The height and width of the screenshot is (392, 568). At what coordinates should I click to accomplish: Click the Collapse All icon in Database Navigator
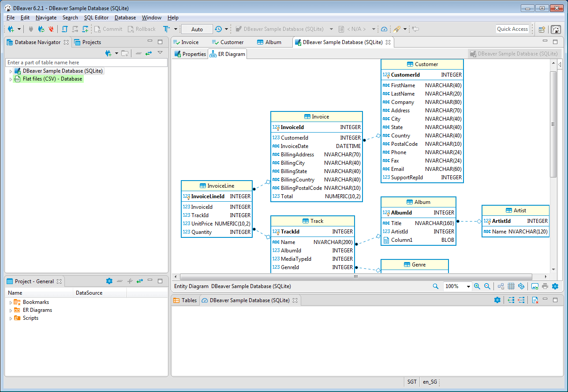pos(138,53)
